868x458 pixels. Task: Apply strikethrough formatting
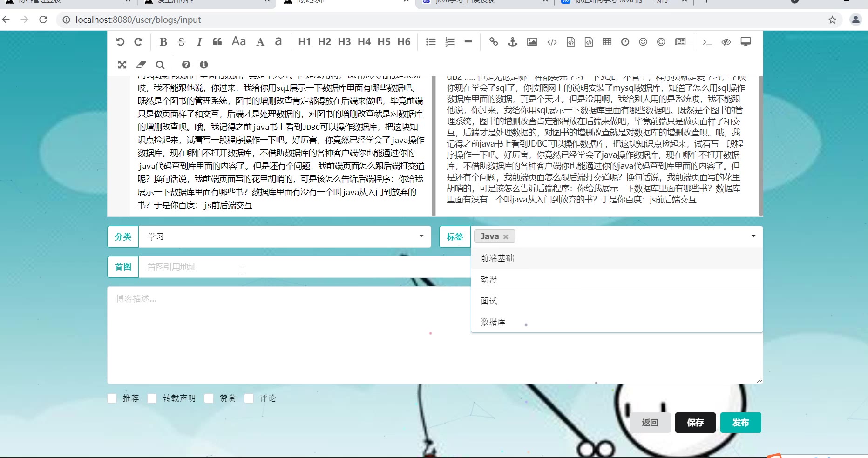point(182,42)
